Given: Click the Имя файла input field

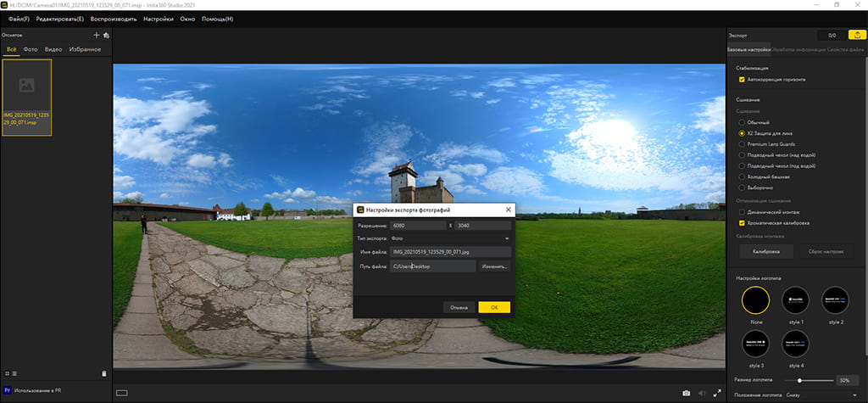Looking at the screenshot, I should [x=450, y=252].
